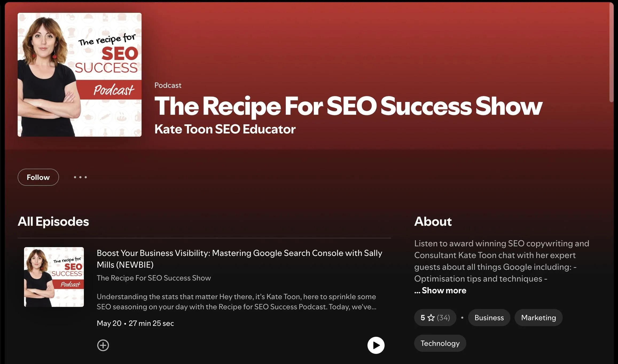Open the Technology category tag
This screenshot has width=618, height=364.
[x=440, y=343]
